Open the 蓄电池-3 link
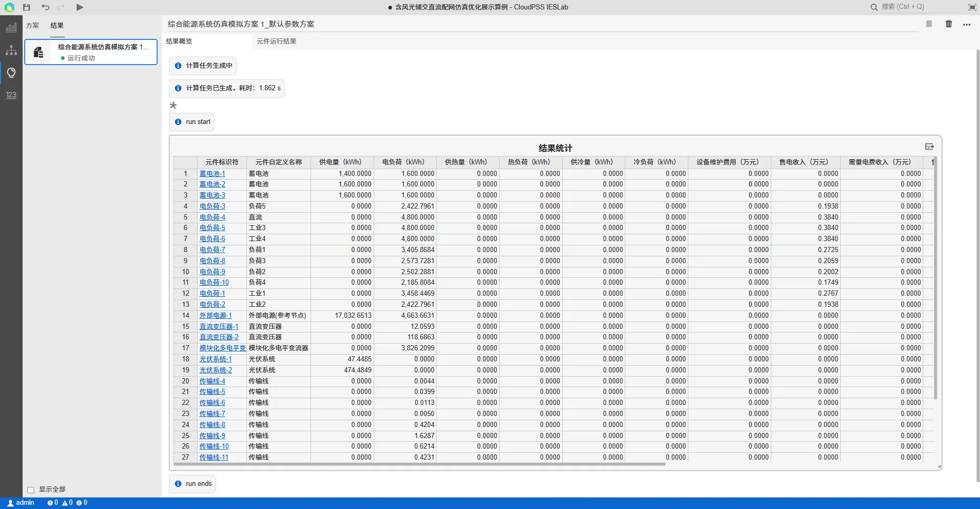This screenshot has height=509, width=980. (x=212, y=195)
